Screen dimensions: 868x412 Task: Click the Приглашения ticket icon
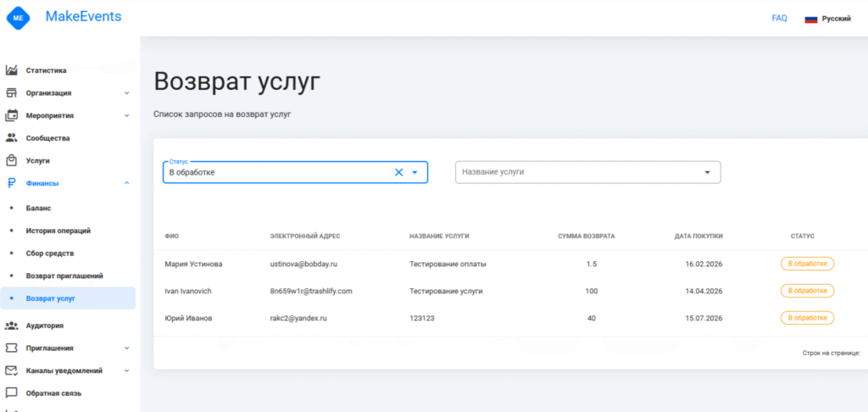pyautogui.click(x=12, y=348)
